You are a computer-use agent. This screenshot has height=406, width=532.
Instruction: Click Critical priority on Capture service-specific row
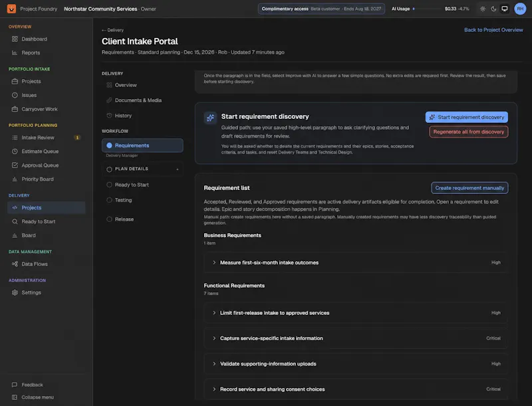coord(493,338)
